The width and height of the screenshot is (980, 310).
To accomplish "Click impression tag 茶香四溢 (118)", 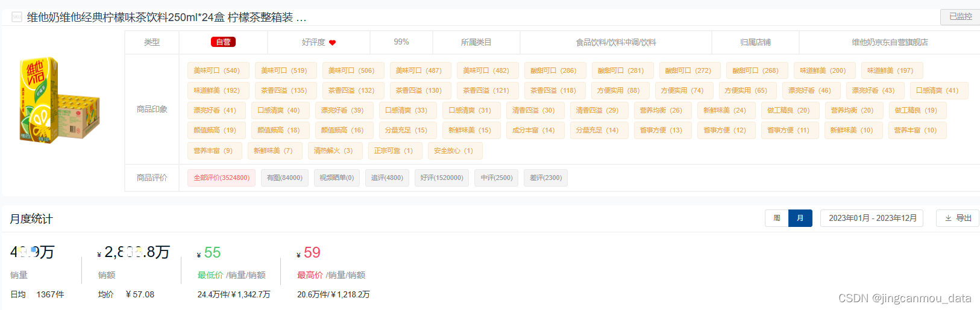I will (x=555, y=90).
